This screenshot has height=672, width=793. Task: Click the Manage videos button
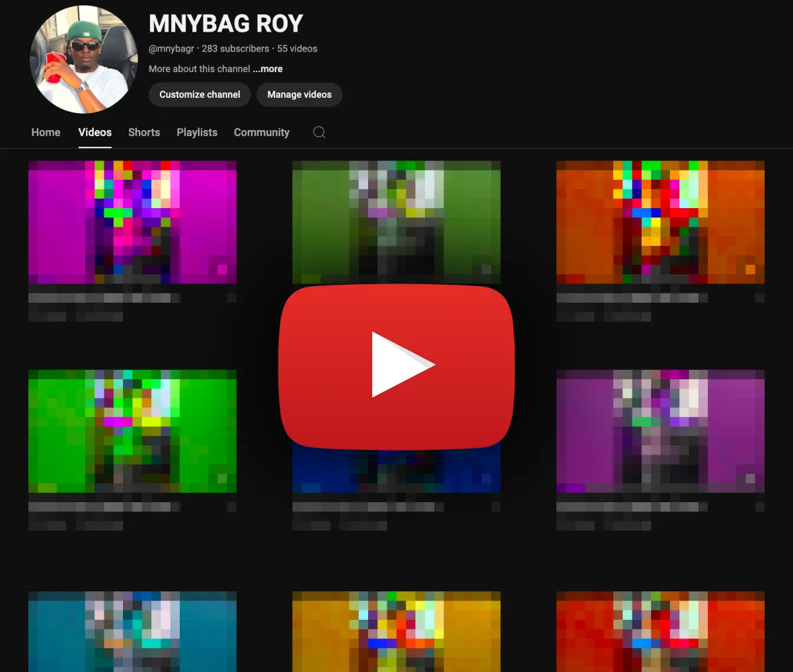point(299,94)
